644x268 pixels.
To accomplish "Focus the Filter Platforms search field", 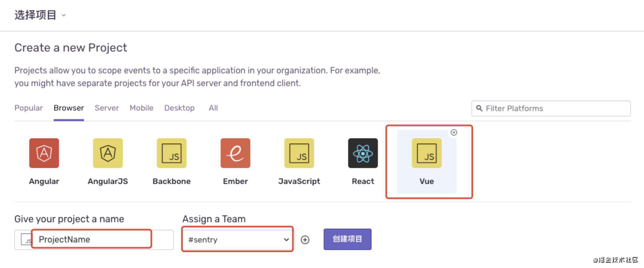I will tap(551, 108).
